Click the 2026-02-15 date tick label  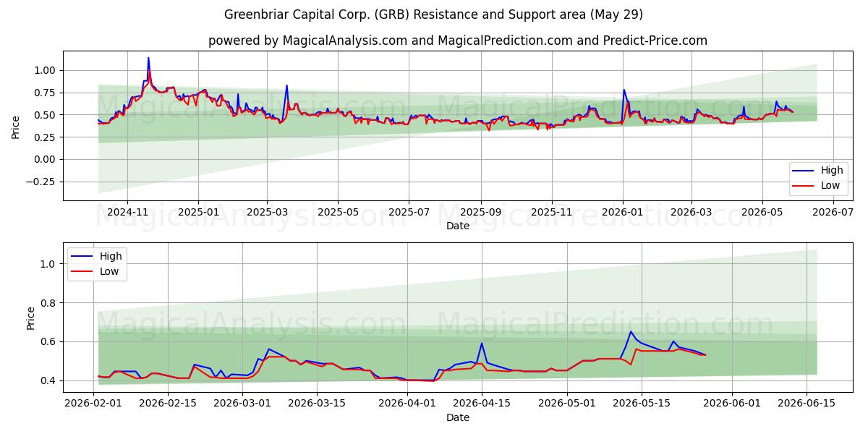[x=168, y=404]
